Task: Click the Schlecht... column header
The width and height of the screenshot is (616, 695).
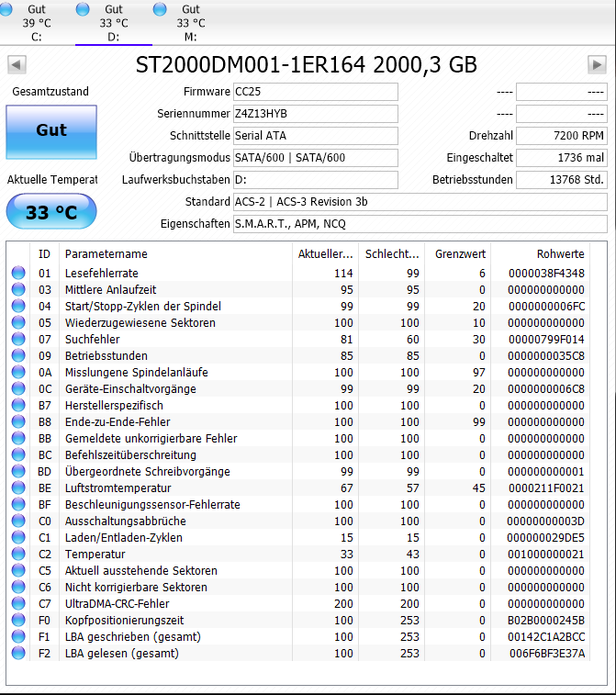Action: click(x=392, y=254)
